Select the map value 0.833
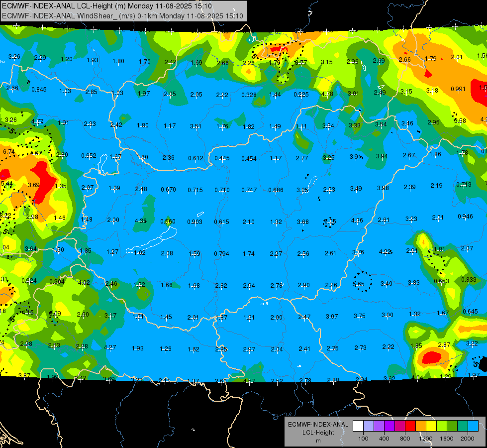This screenshot has width=487, height=448. click(x=469, y=279)
